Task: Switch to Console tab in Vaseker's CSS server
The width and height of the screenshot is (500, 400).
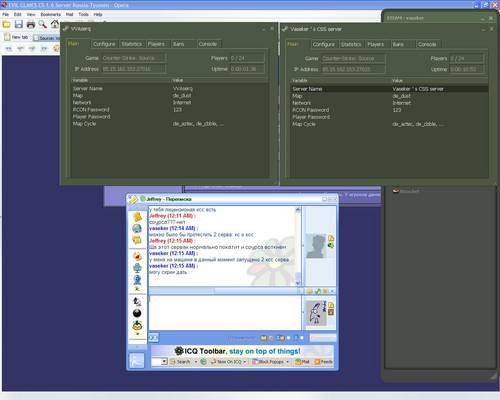Action: click(x=427, y=44)
